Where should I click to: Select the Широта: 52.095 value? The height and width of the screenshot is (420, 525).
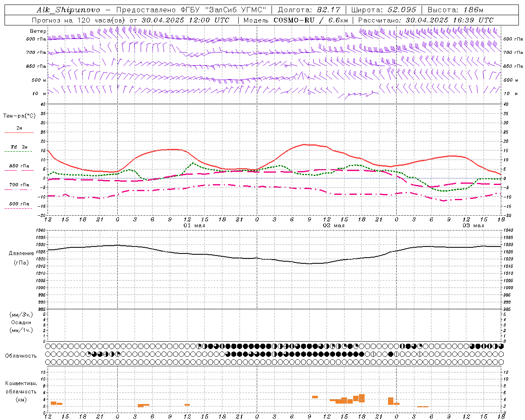pyautogui.click(x=383, y=10)
